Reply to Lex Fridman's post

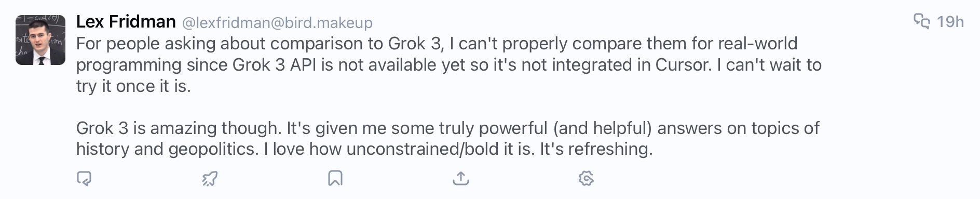click(84, 179)
